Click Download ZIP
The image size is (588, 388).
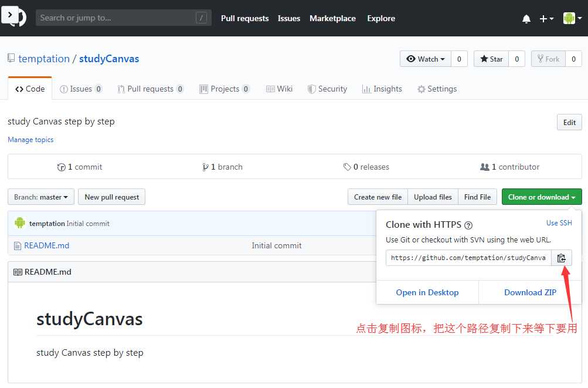530,292
